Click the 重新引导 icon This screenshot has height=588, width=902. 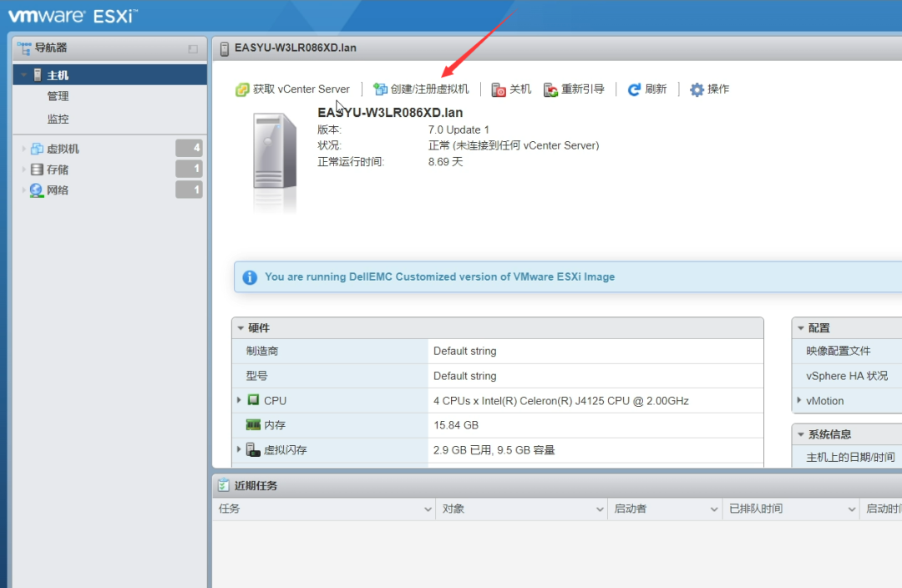pos(550,89)
